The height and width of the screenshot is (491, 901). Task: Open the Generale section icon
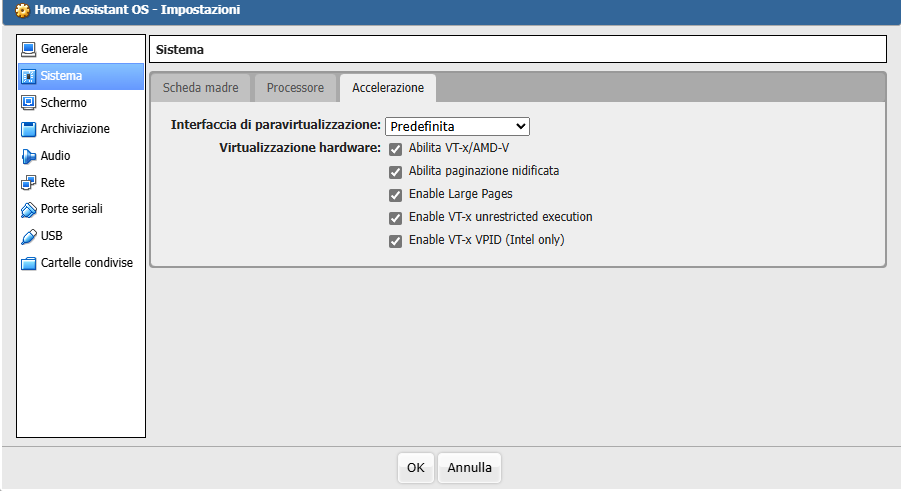[x=28, y=49]
